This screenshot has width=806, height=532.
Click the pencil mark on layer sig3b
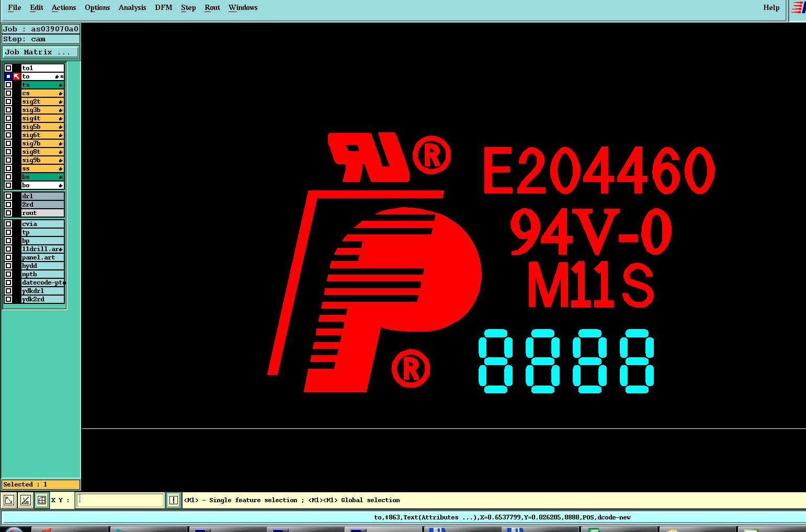(61, 110)
